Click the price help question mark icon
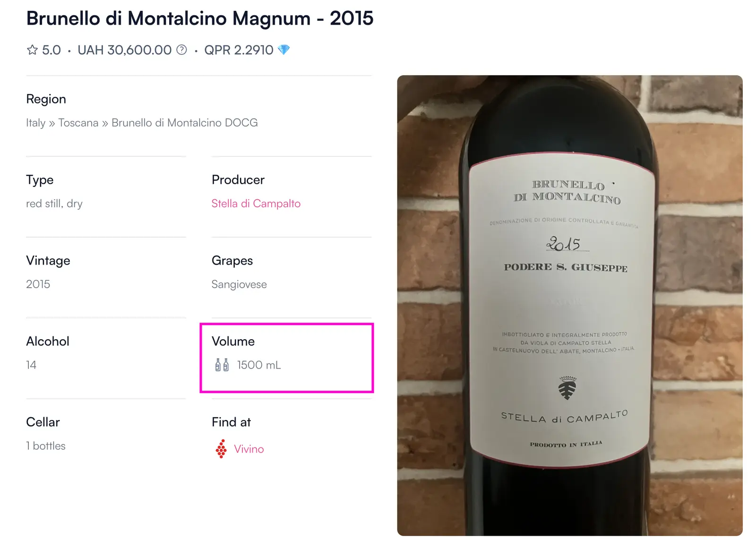The height and width of the screenshot is (548, 756). point(182,50)
